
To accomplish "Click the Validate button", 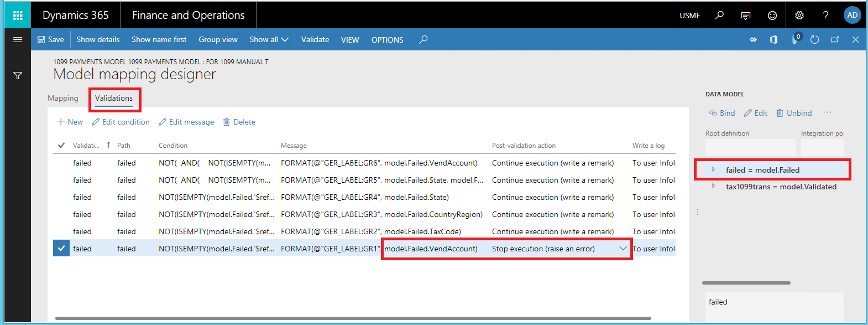I will tap(315, 39).
